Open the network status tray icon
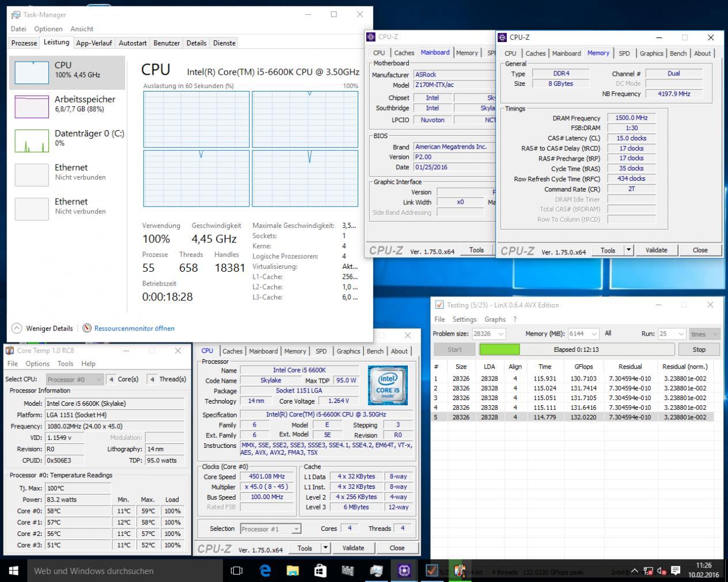Image resolution: width=728 pixels, height=582 pixels. pos(649,571)
